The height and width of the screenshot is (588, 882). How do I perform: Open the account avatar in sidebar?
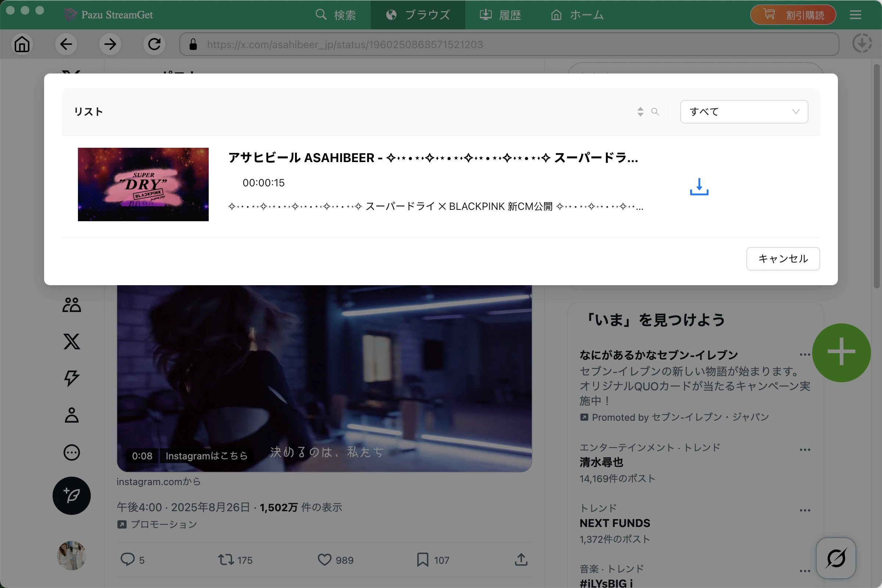(x=72, y=555)
